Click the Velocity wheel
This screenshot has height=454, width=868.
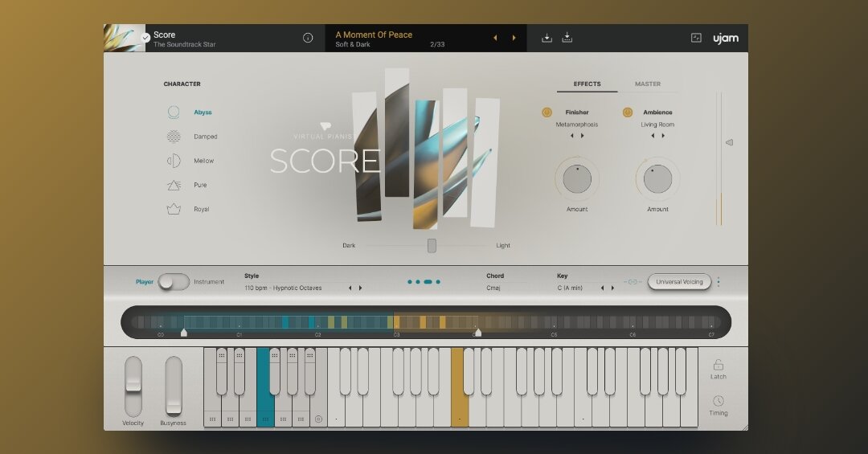click(133, 386)
